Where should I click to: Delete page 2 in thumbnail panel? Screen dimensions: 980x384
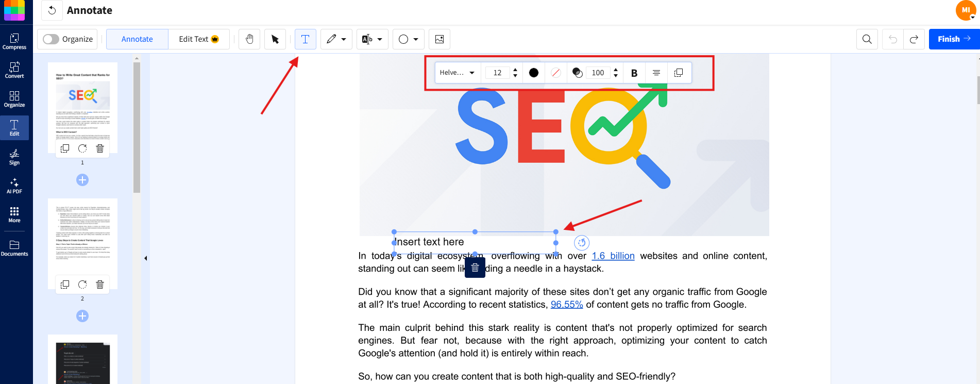point(100,285)
